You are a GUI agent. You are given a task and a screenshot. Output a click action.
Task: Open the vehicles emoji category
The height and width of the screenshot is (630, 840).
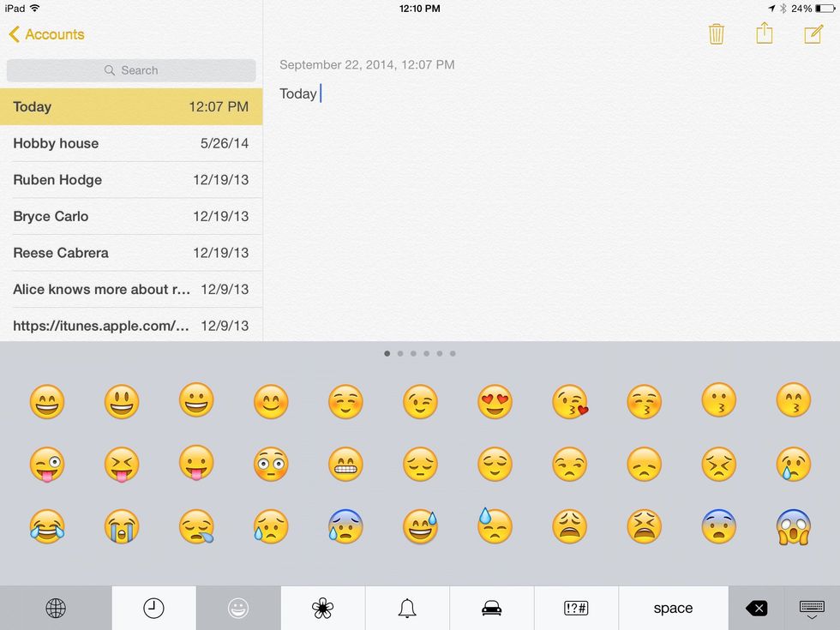coord(491,608)
